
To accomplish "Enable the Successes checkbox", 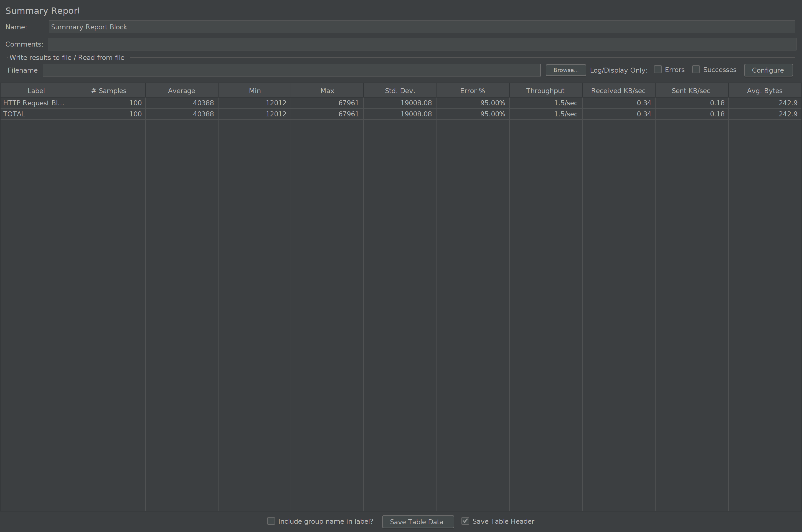I will (696, 70).
